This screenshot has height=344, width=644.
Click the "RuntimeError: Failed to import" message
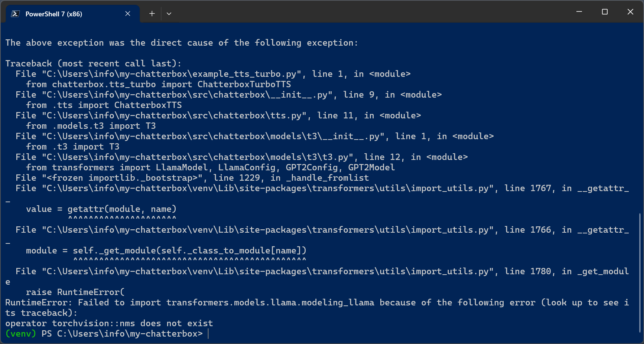click(83, 302)
